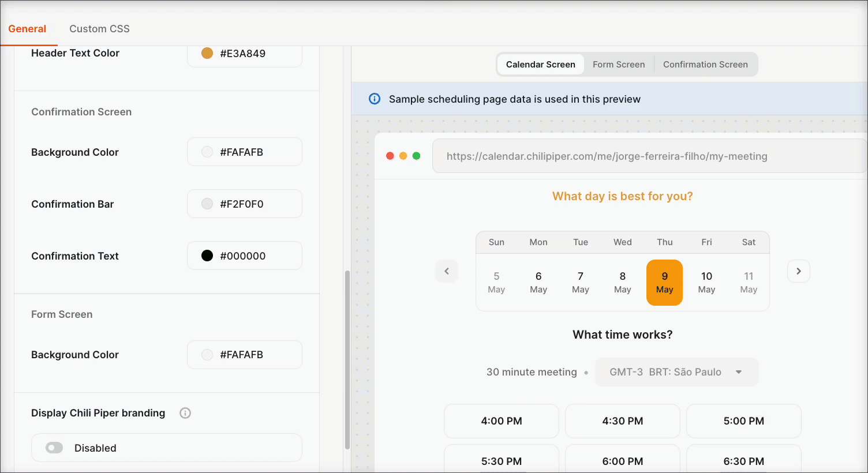Open the General tab
The height and width of the screenshot is (473, 868).
27,29
